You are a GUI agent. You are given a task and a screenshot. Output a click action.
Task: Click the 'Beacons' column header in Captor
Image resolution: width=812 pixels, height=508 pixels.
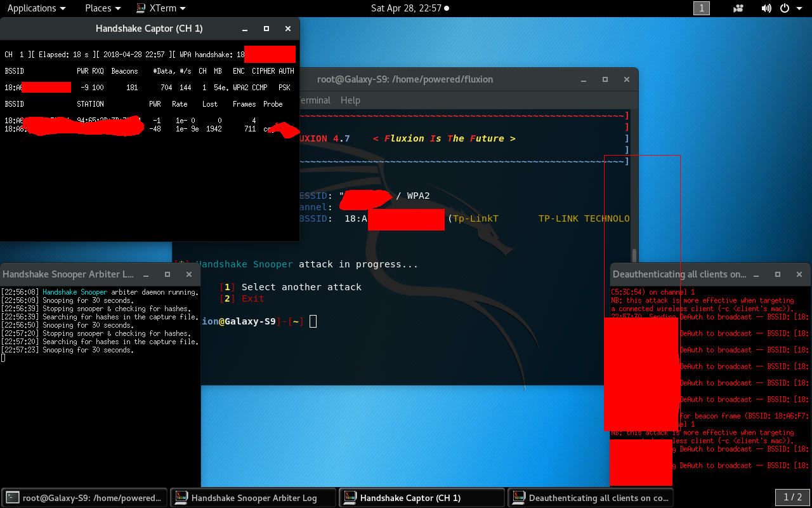pos(124,71)
